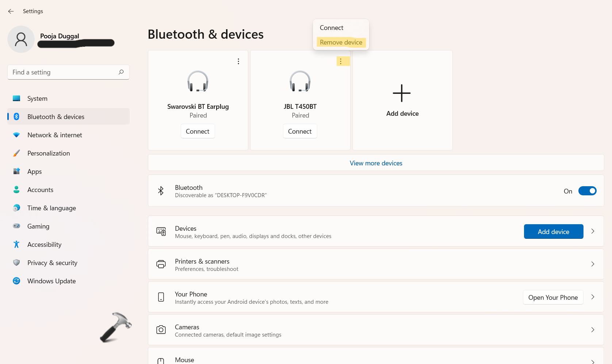The height and width of the screenshot is (364, 612).
Task: Click the back arrow in Settings
Action: (11, 11)
